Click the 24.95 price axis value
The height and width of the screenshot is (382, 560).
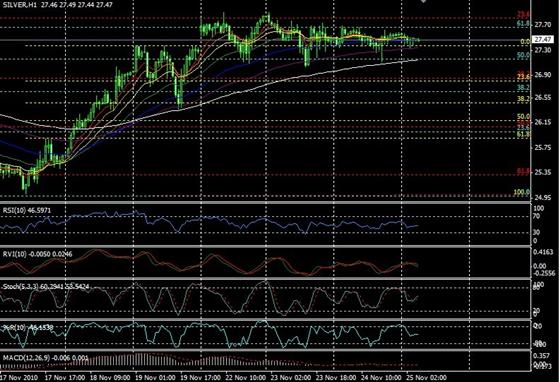[x=543, y=197]
